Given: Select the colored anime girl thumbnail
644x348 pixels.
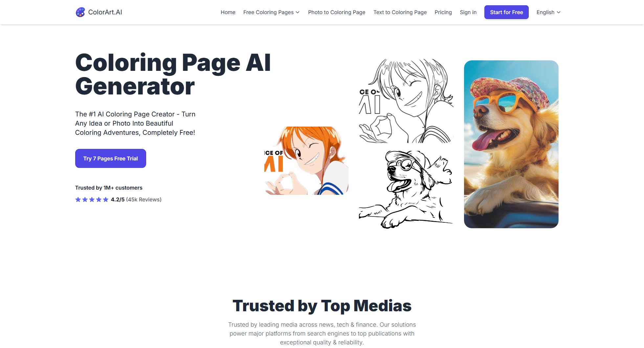Looking at the screenshot, I should [306, 161].
